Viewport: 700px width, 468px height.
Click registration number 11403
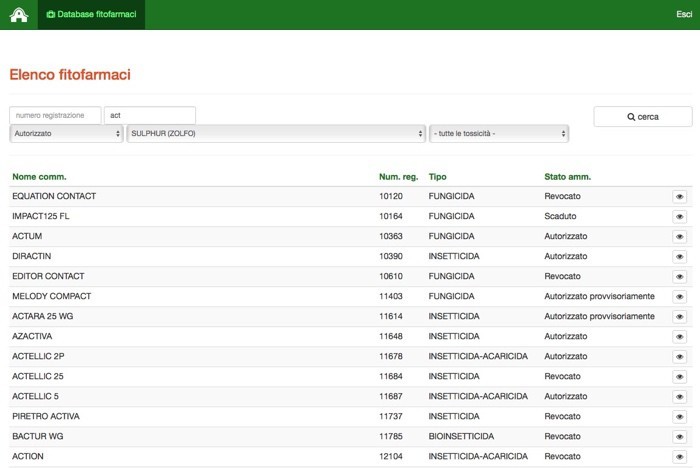(x=391, y=297)
